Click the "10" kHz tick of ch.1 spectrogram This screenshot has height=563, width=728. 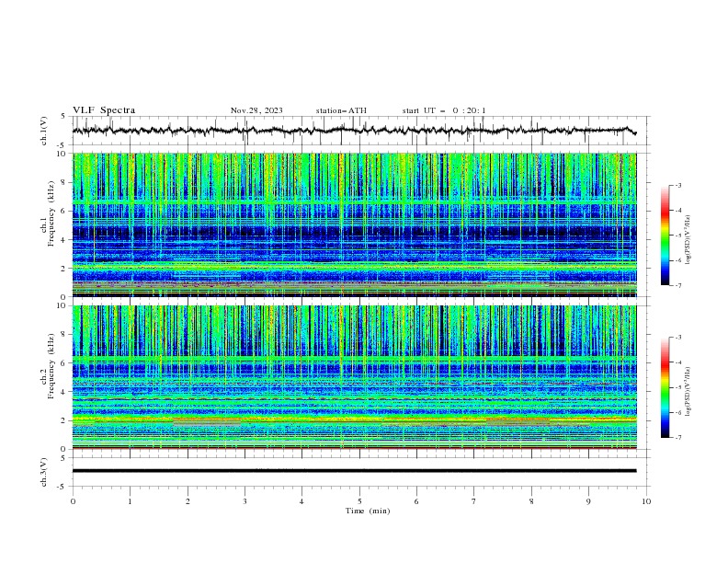(63, 154)
